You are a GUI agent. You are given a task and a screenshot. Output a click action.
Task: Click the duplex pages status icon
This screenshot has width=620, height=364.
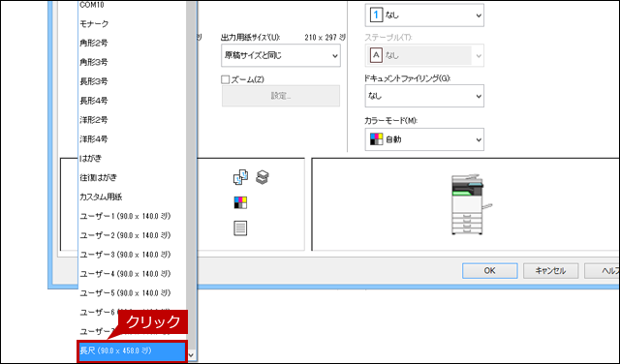(240, 177)
